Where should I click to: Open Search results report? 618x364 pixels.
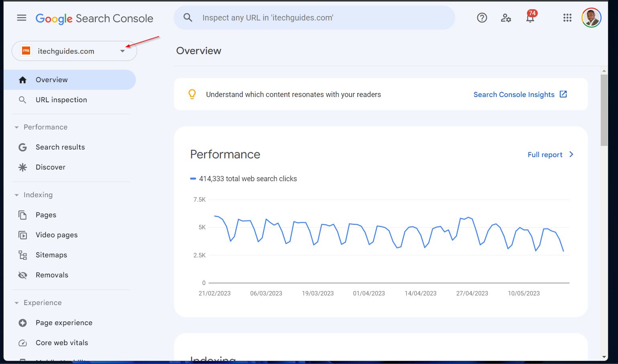(70, 147)
